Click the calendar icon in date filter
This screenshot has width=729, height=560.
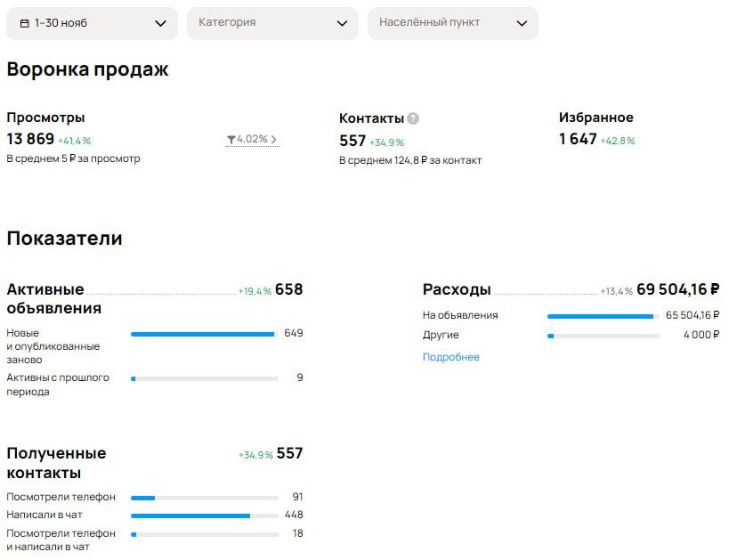pos(25,23)
